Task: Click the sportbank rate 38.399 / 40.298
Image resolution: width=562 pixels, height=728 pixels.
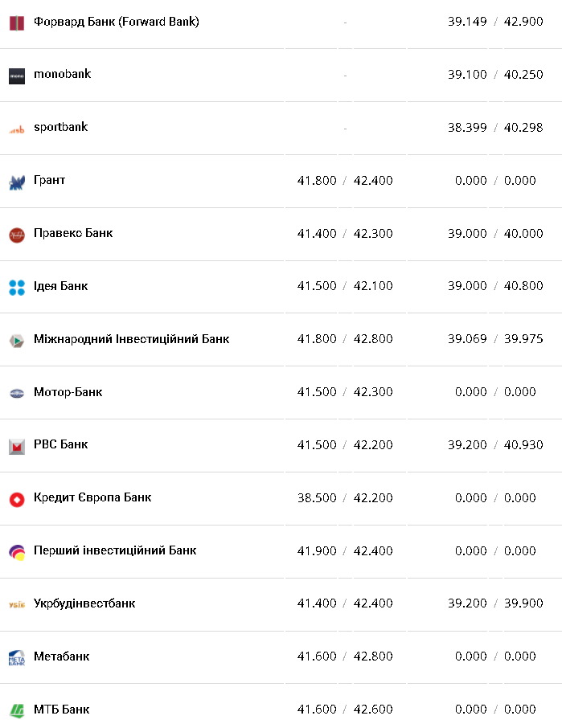Action: 495,127
